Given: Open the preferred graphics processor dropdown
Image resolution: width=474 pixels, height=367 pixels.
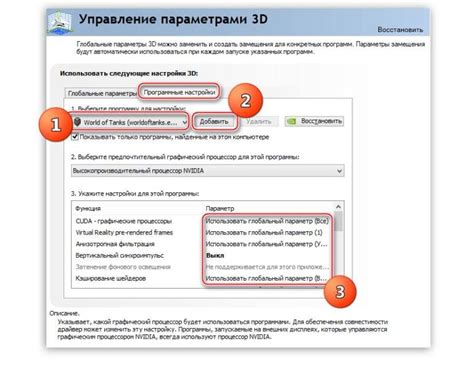Looking at the screenshot, I should pyautogui.click(x=208, y=171).
